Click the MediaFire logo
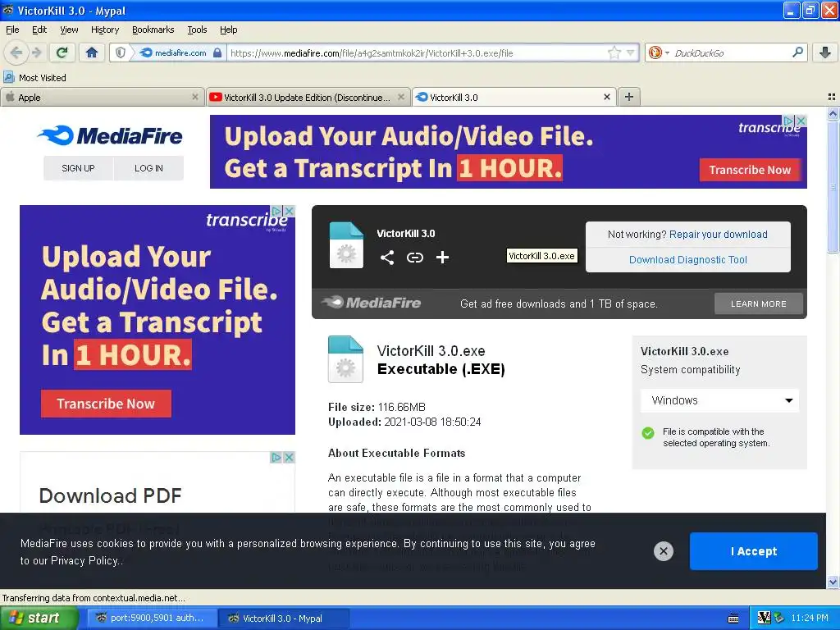840x630 pixels. 111,135
